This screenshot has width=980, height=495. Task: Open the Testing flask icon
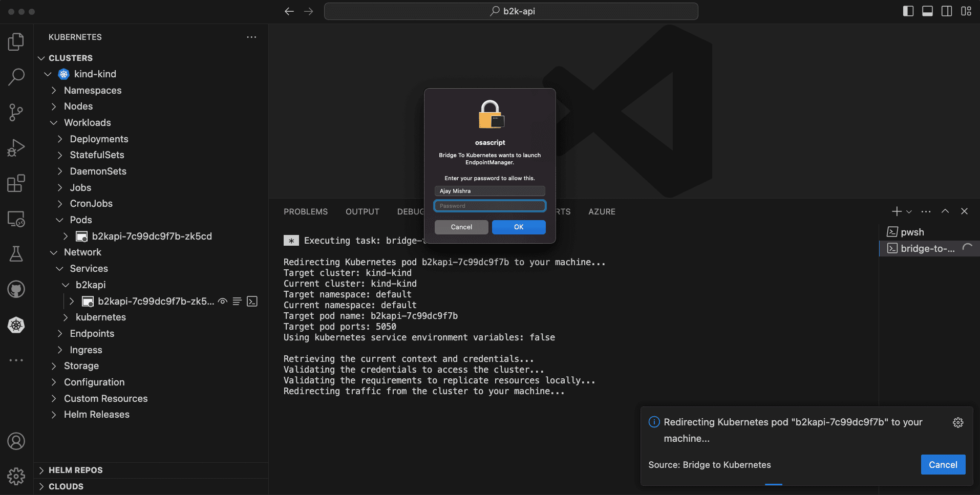(x=16, y=253)
